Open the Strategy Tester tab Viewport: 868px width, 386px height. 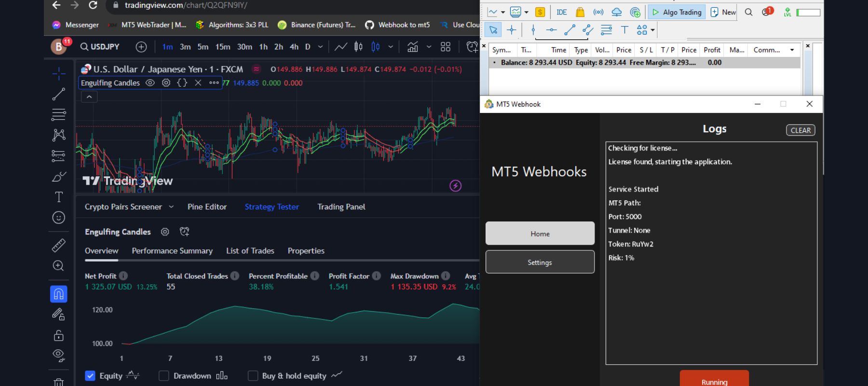271,207
